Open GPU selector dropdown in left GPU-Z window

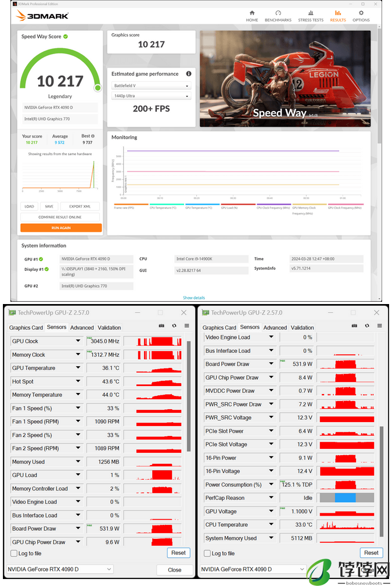tap(60, 569)
